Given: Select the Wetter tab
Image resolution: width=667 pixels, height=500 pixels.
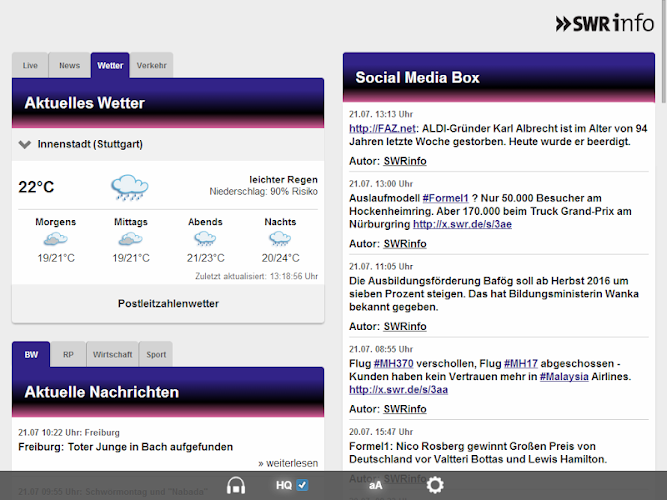Looking at the screenshot, I should point(110,66).
